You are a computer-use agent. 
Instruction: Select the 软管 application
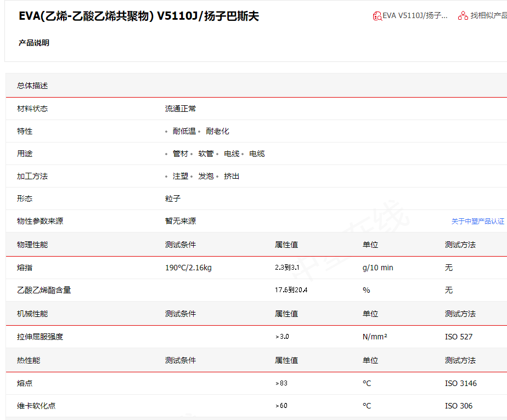pyautogui.click(x=206, y=154)
